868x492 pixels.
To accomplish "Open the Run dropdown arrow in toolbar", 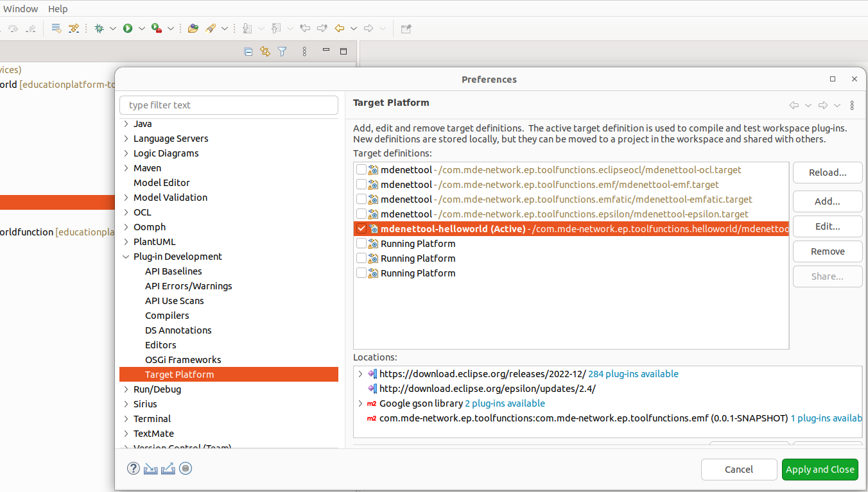I will [x=142, y=28].
